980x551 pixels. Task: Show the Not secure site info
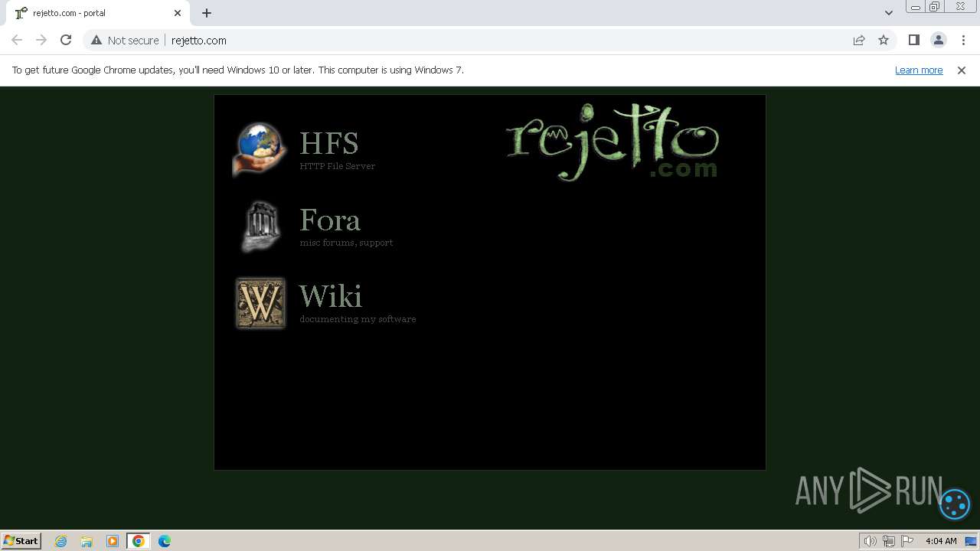(125, 40)
